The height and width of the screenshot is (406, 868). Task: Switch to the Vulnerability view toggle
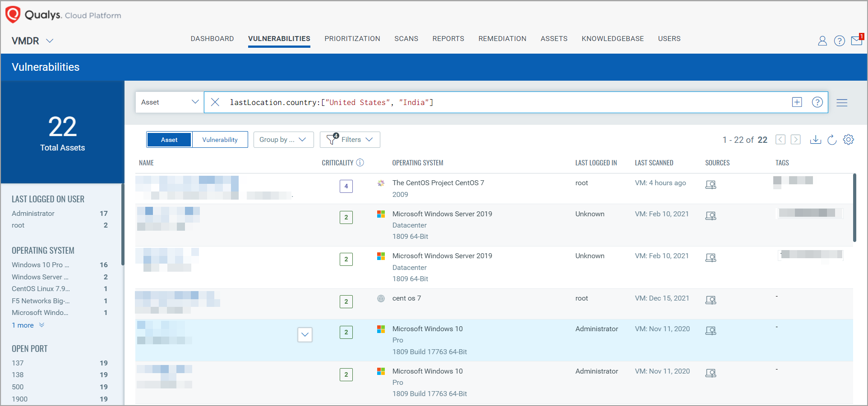tap(220, 140)
